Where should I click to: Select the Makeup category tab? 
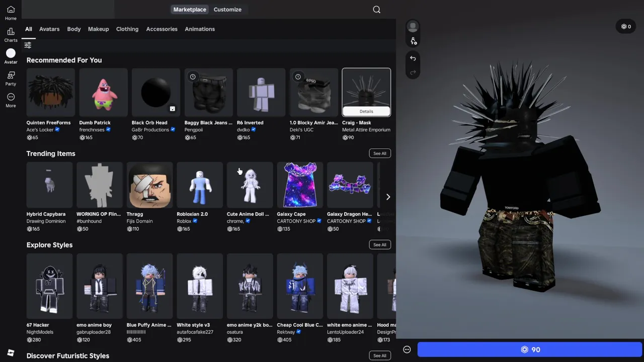click(x=98, y=29)
